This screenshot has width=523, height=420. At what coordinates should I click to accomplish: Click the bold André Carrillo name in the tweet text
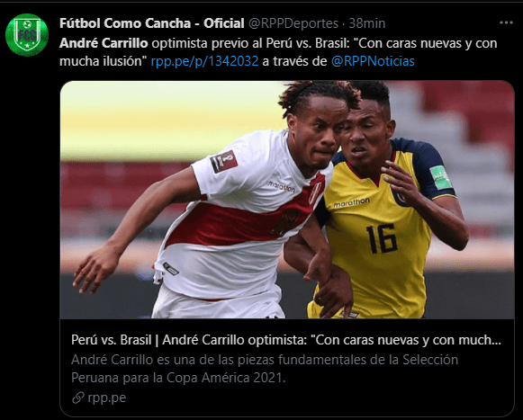point(104,43)
